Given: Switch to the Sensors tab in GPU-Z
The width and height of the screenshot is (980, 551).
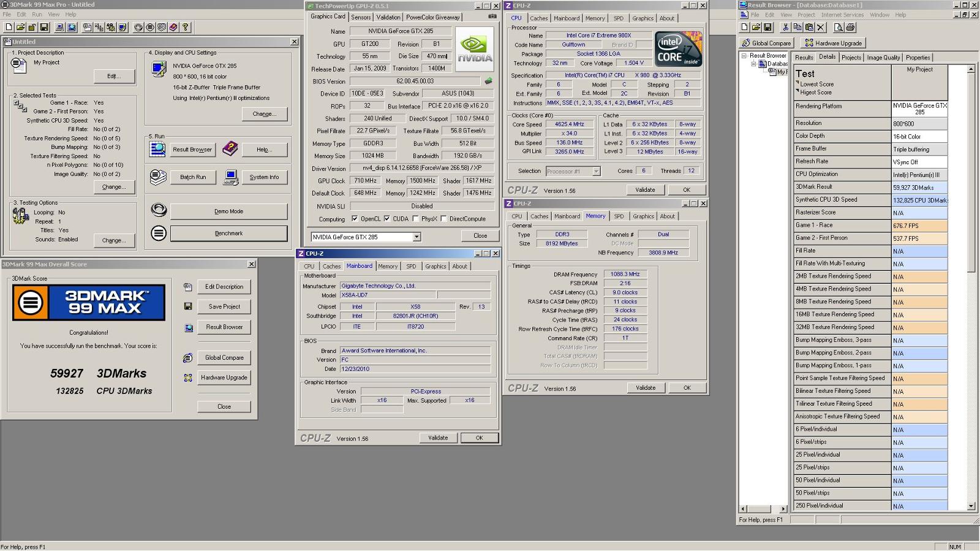Looking at the screenshot, I should (x=361, y=17).
